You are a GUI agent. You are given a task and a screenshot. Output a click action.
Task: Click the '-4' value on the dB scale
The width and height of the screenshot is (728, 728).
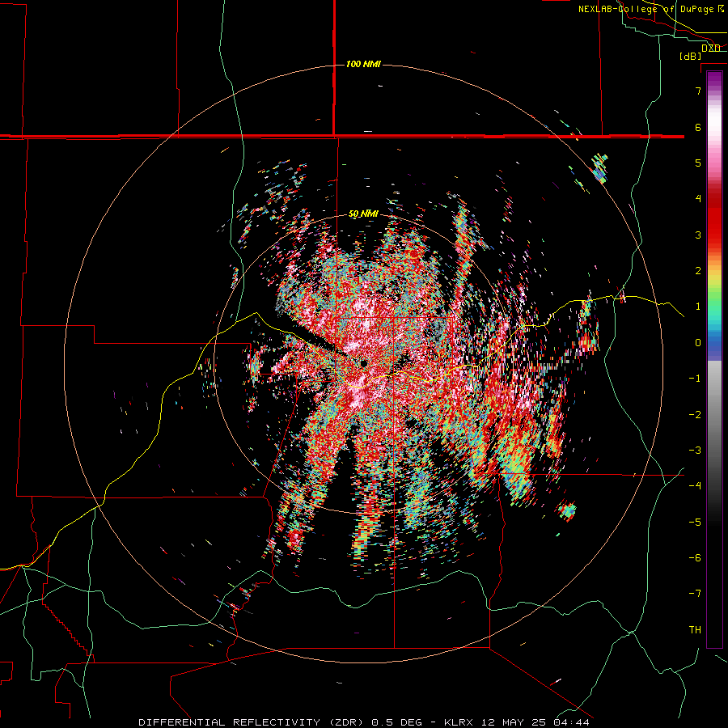coord(695,486)
